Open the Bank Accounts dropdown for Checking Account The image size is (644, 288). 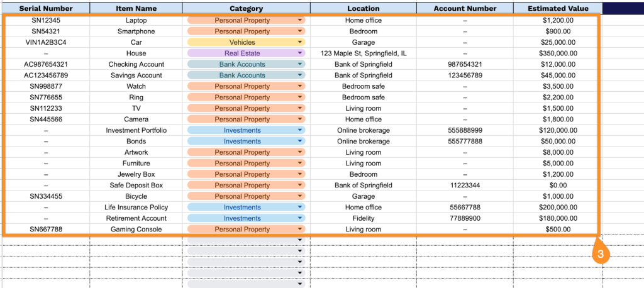(299, 64)
